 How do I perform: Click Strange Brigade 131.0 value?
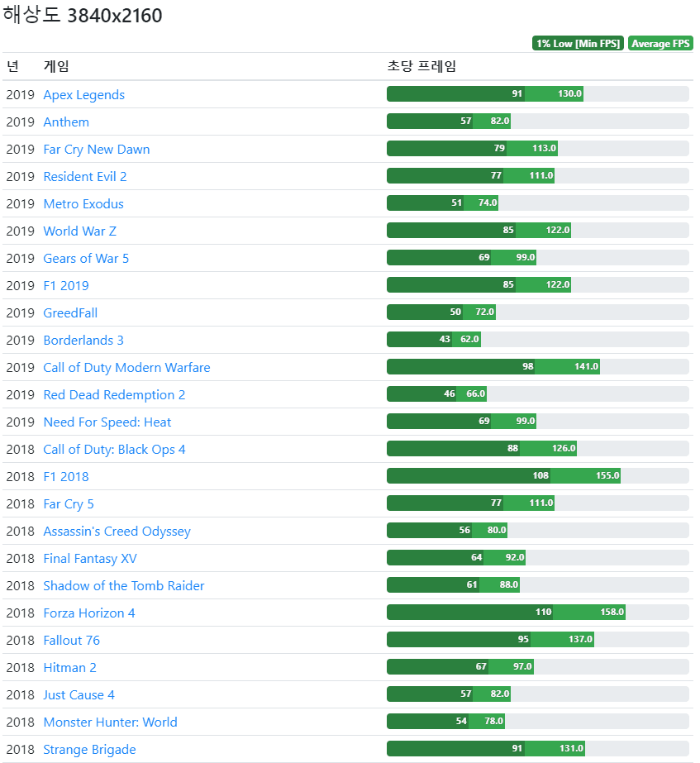(x=571, y=748)
